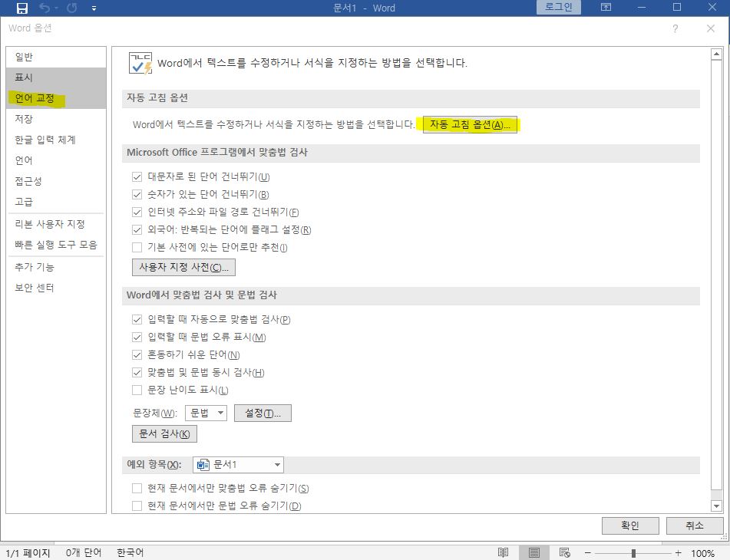The width and height of the screenshot is (730, 560).
Task: Click the 1/1 페이지 status bar entry
Action: pyautogui.click(x=28, y=553)
